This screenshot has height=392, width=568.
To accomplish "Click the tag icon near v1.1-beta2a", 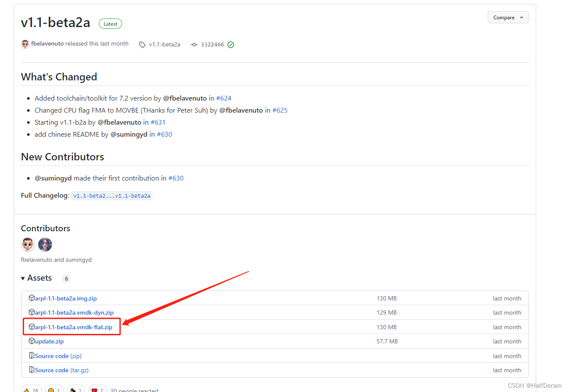I will click(x=142, y=45).
